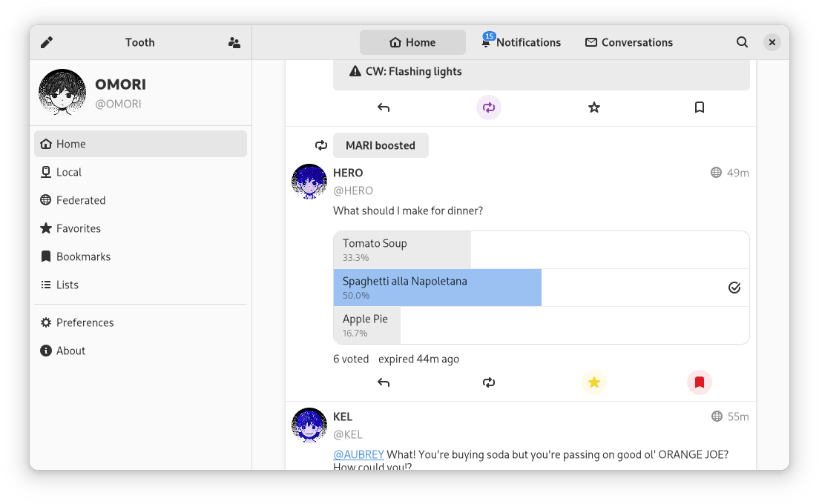Click the globe visibility icon on KEL's post
Viewport: 819px width, 504px height.
pyautogui.click(x=717, y=416)
